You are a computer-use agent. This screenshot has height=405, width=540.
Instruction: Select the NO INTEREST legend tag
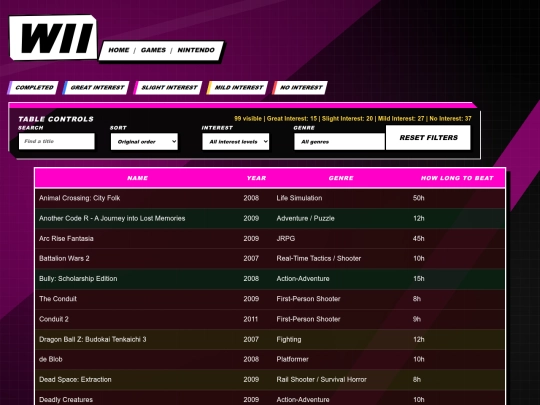[300, 87]
